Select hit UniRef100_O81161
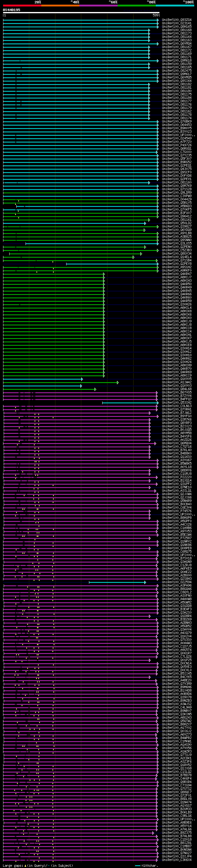 177,220
